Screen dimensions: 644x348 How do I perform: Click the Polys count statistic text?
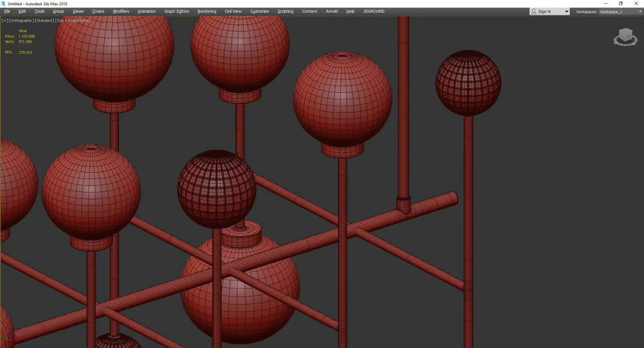coord(20,36)
